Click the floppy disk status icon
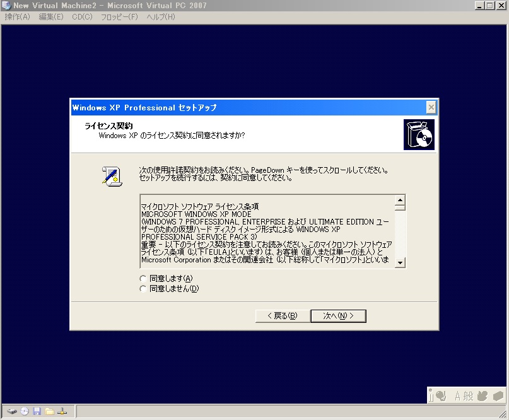The width and height of the screenshot is (509, 420). pyautogui.click(x=37, y=411)
